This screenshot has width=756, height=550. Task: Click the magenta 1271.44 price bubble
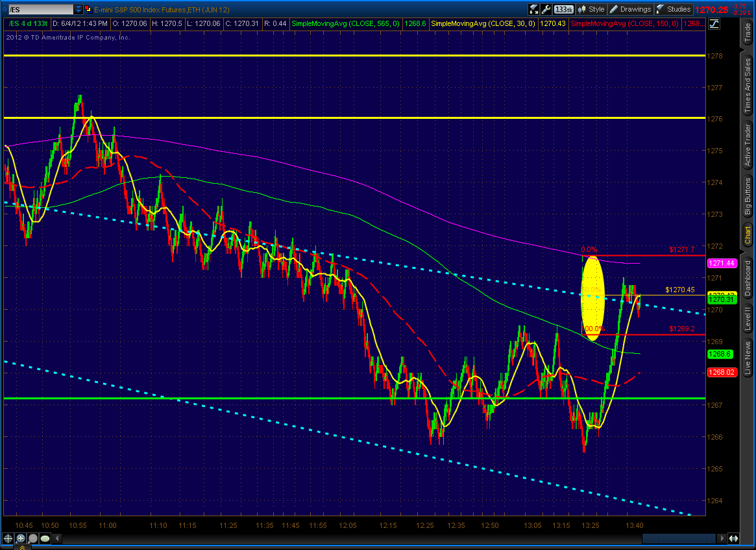point(722,263)
